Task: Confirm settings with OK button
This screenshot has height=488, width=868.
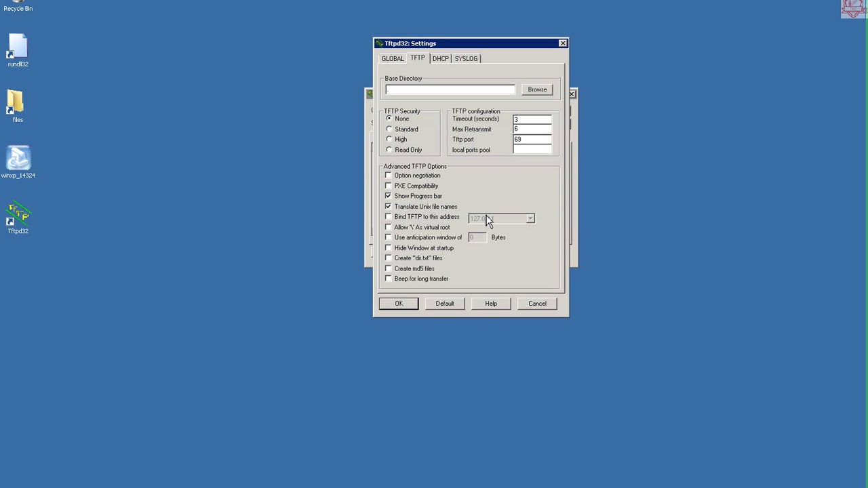Action: coord(399,304)
